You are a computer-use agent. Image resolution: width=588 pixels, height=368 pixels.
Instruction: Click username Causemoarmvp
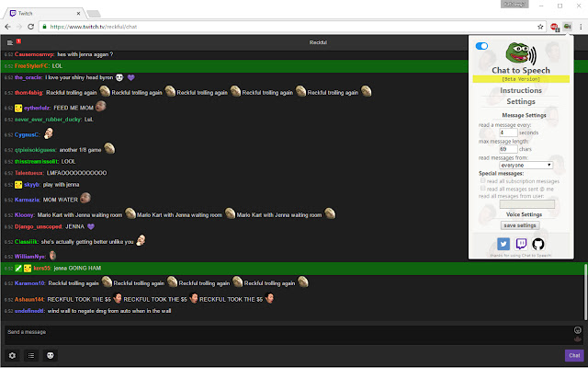(35, 54)
